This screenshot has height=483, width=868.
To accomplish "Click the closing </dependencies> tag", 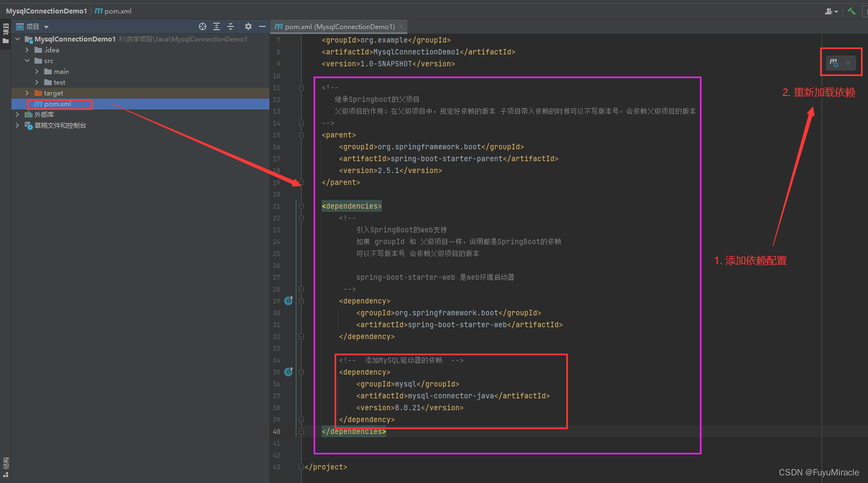I will click(x=354, y=431).
